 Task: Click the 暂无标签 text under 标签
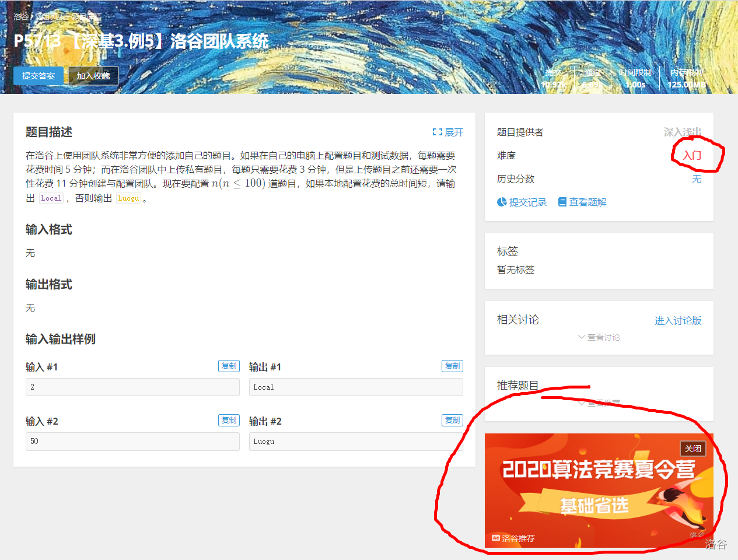(x=516, y=269)
